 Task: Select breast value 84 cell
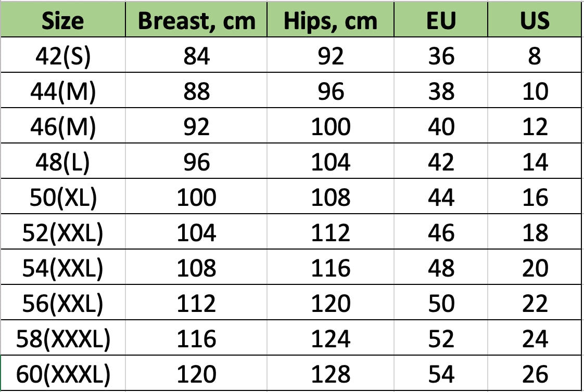click(x=196, y=56)
